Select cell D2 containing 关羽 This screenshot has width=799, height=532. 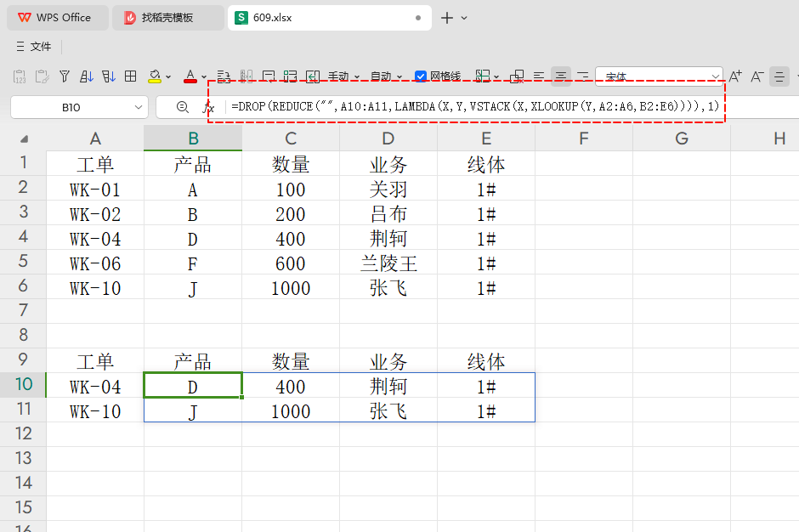(x=388, y=190)
